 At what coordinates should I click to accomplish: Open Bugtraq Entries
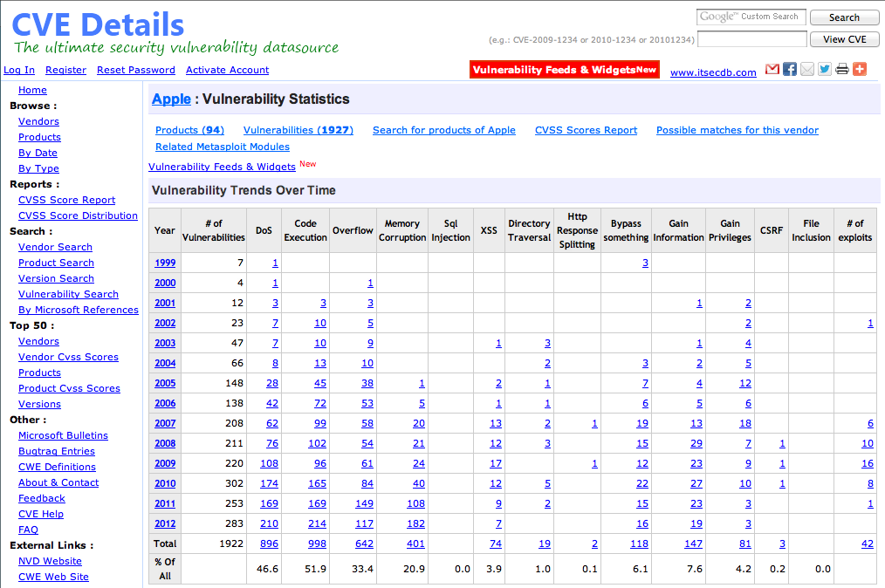pos(57,451)
